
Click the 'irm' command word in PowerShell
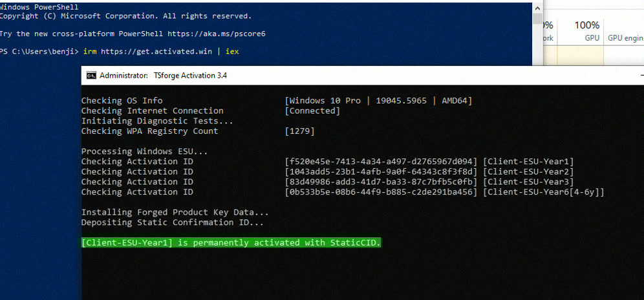(x=90, y=51)
